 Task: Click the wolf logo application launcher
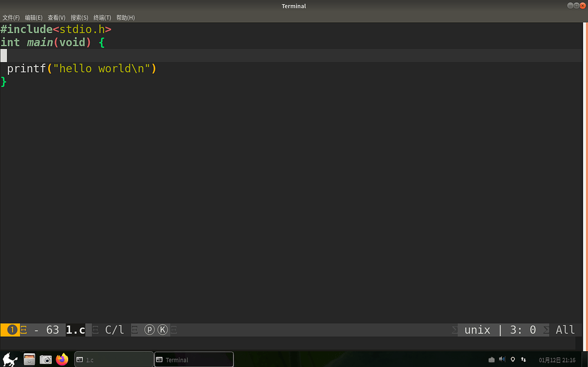10,359
